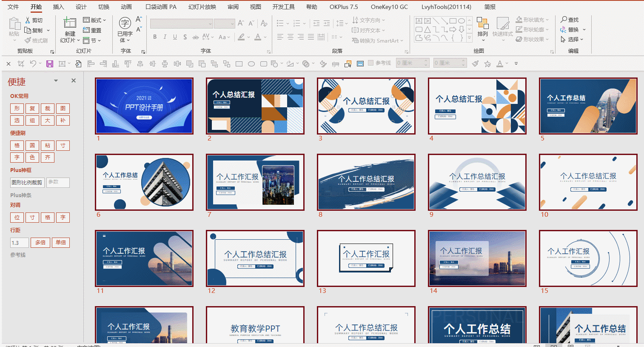Click the align bottom icon in quick toolbar

115,64
